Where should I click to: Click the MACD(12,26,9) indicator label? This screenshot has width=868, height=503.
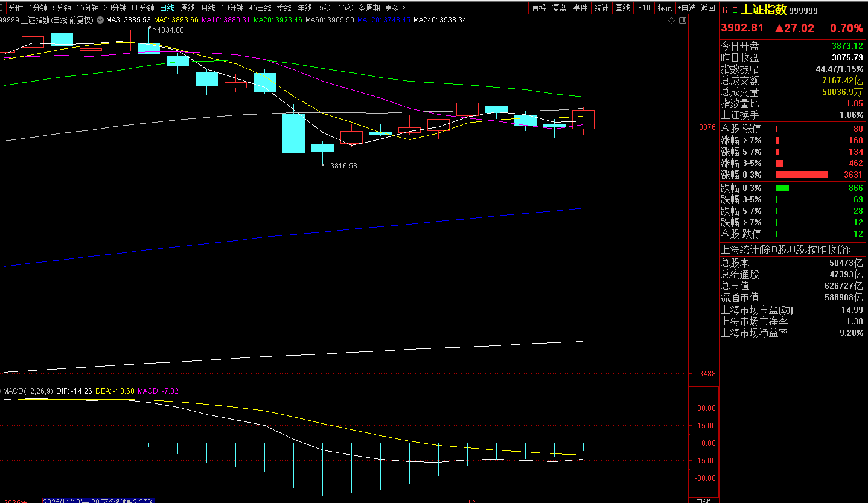tap(28, 391)
